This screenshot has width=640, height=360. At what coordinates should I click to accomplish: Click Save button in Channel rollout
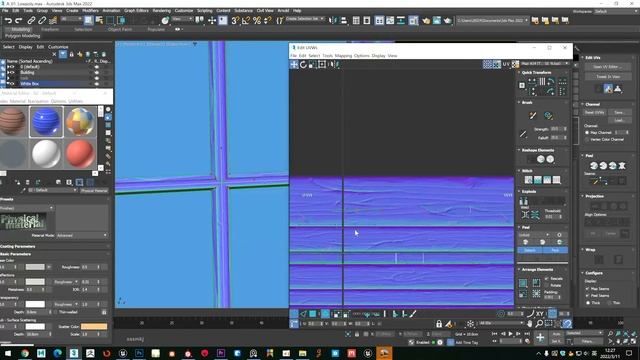pyautogui.click(x=619, y=112)
